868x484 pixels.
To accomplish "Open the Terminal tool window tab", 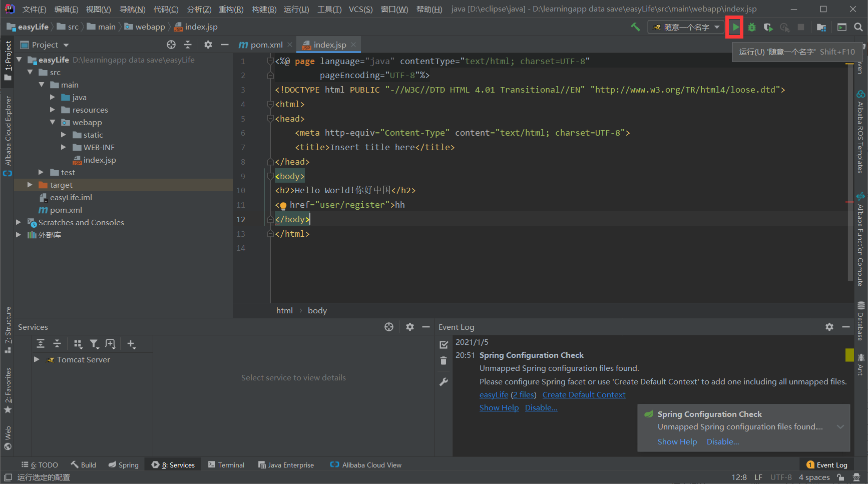I will click(x=226, y=465).
